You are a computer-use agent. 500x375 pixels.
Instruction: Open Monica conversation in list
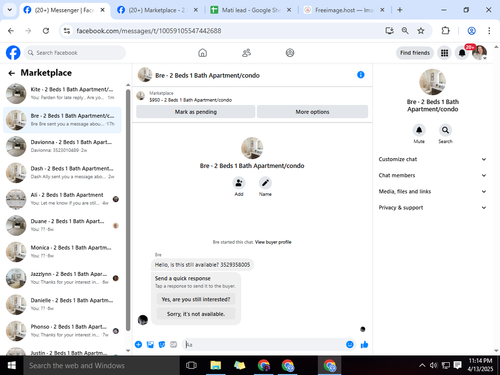62,252
